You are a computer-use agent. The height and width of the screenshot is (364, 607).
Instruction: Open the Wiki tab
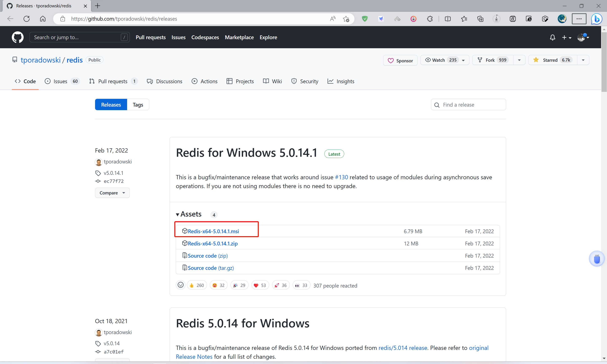pos(272,81)
